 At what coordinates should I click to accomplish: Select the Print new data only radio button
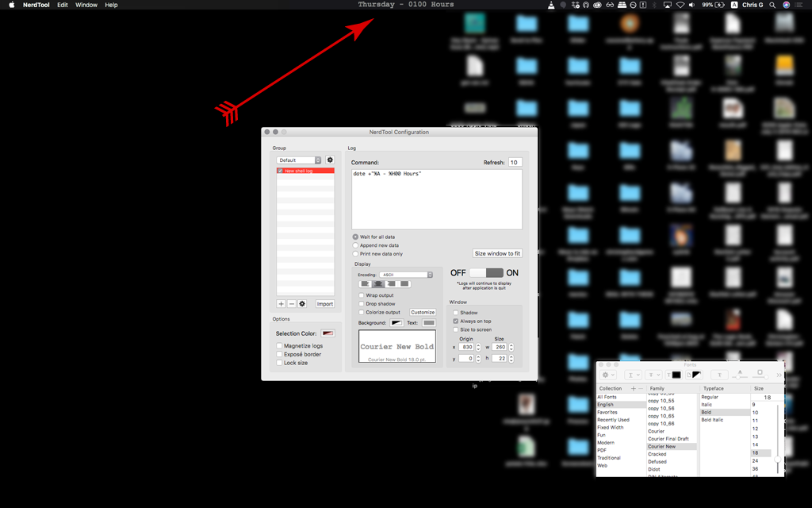tap(355, 254)
